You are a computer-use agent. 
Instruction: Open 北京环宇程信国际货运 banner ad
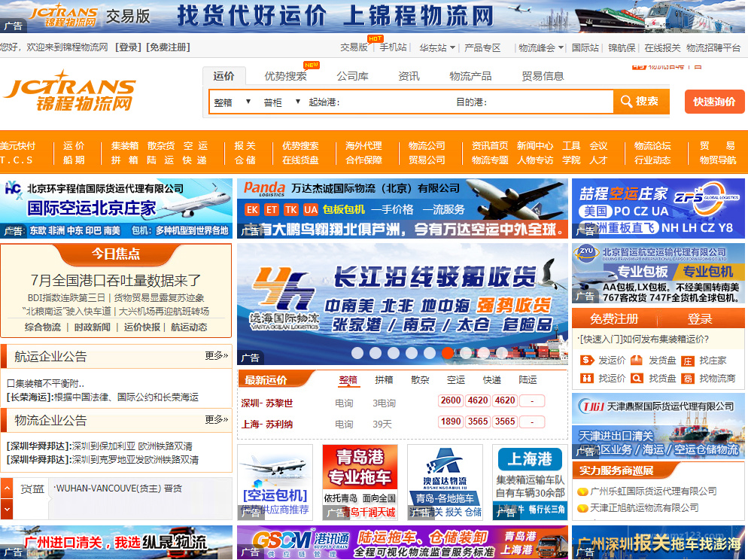pyautogui.click(x=116, y=208)
